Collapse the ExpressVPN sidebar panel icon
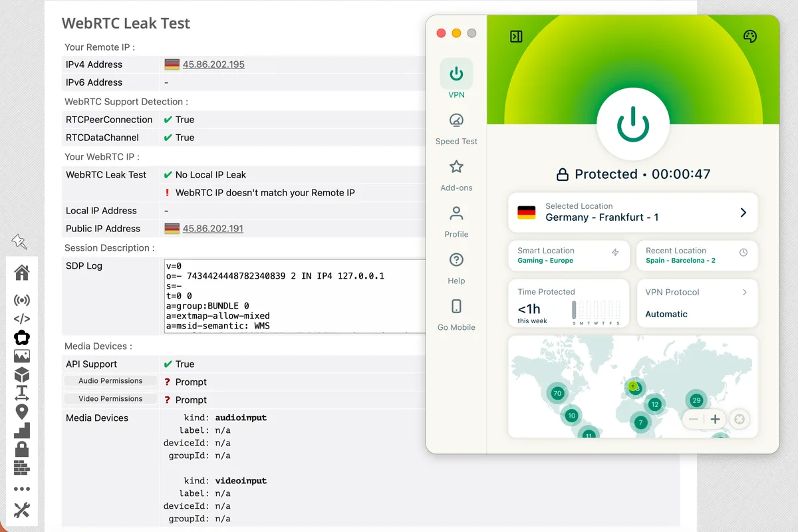The image size is (798, 532). [516, 37]
